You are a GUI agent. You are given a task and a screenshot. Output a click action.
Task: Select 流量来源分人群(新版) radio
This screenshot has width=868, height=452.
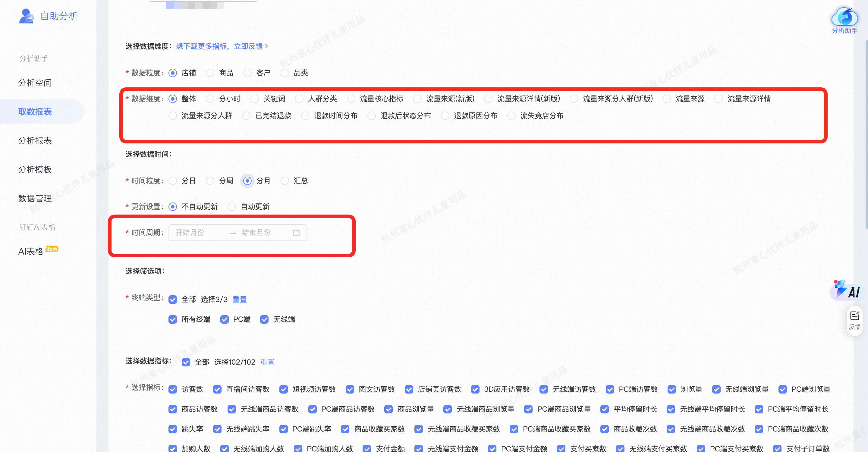point(574,99)
